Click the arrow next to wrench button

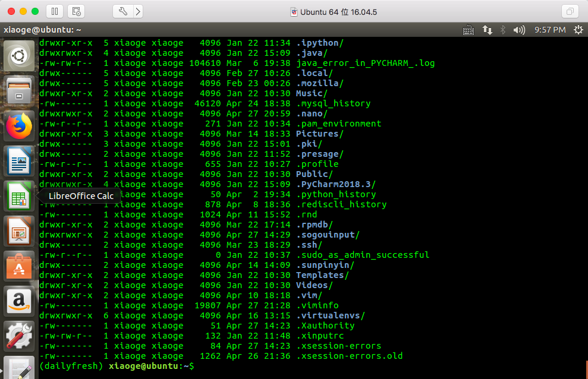138,12
